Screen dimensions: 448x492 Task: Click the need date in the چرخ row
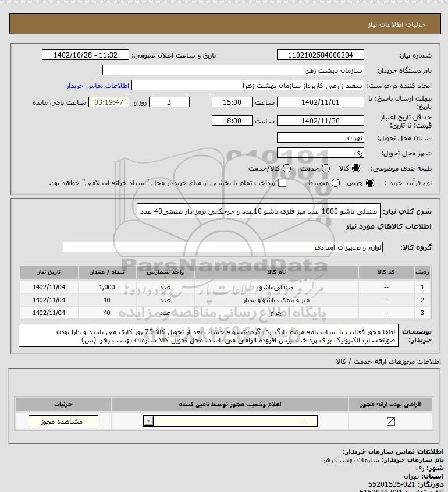pyautogui.click(x=49, y=313)
